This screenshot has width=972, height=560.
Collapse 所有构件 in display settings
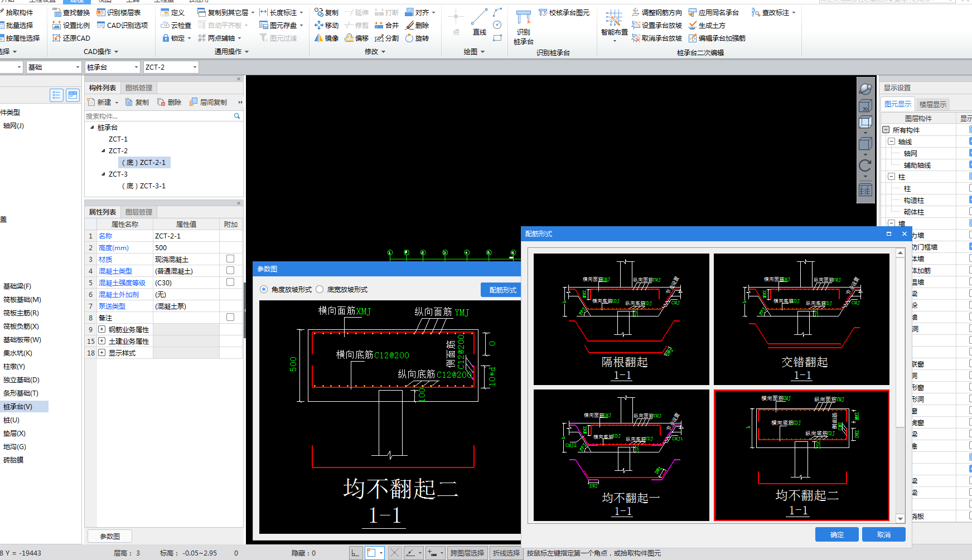pyautogui.click(x=886, y=130)
